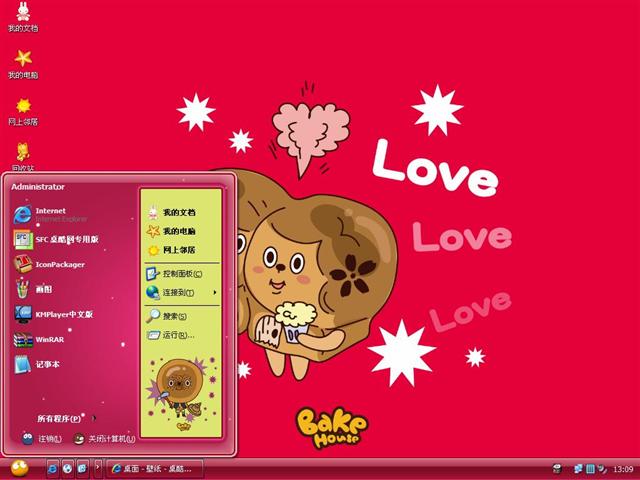Click the teal striped tray icon
The width and height of the screenshot is (640, 480).
590,469
